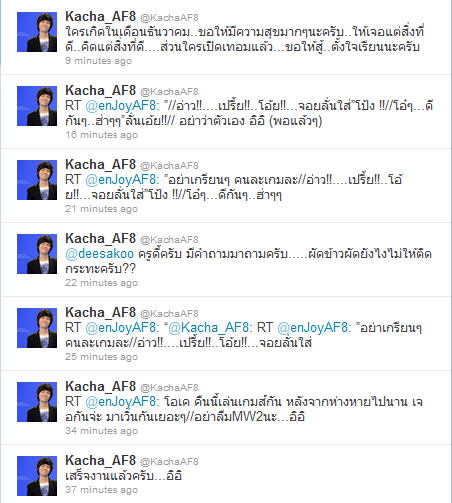
Task: Click @KachaAF8 handle on 25 minutes ago tweet
Action: click(x=169, y=314)
